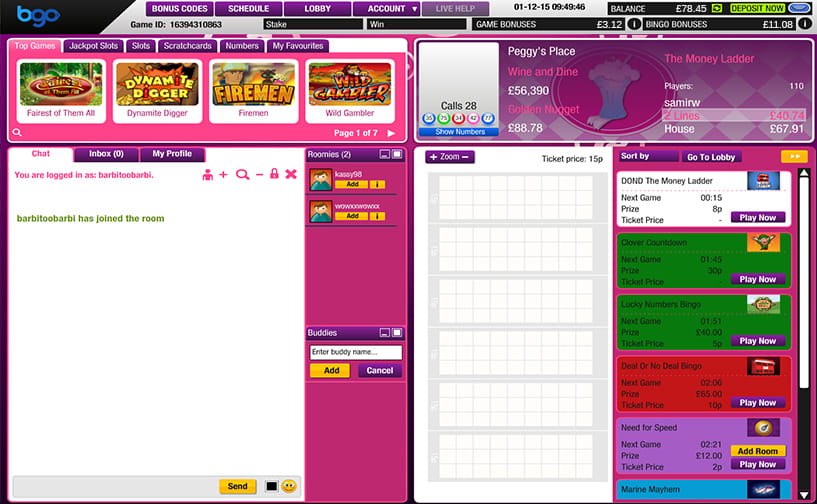The image size is (817, 504).
Task: Play Now in Lucky Numbers Bingo
Action: [758, 341]
